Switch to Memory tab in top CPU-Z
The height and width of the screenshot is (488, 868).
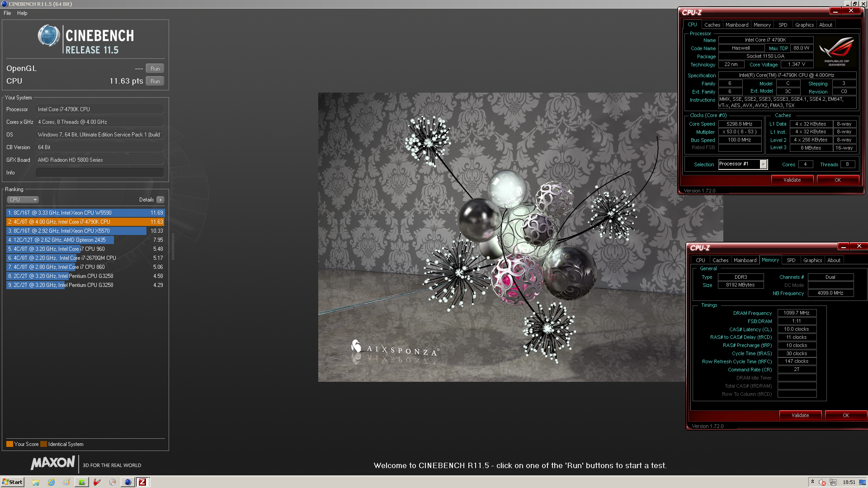[762, 25]
